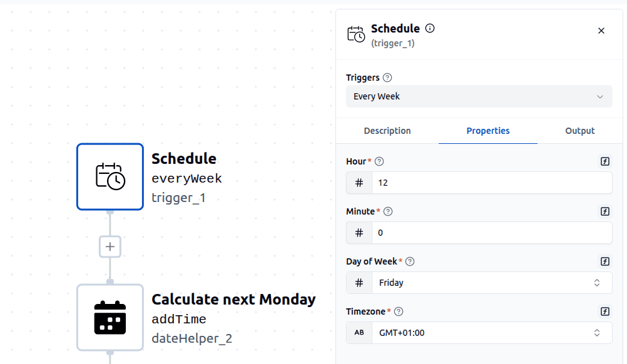This screenshot has width=627, height=364.
Task: Open the Timezone selector showing GMT+01:00
Action: (x=493, y=332)
